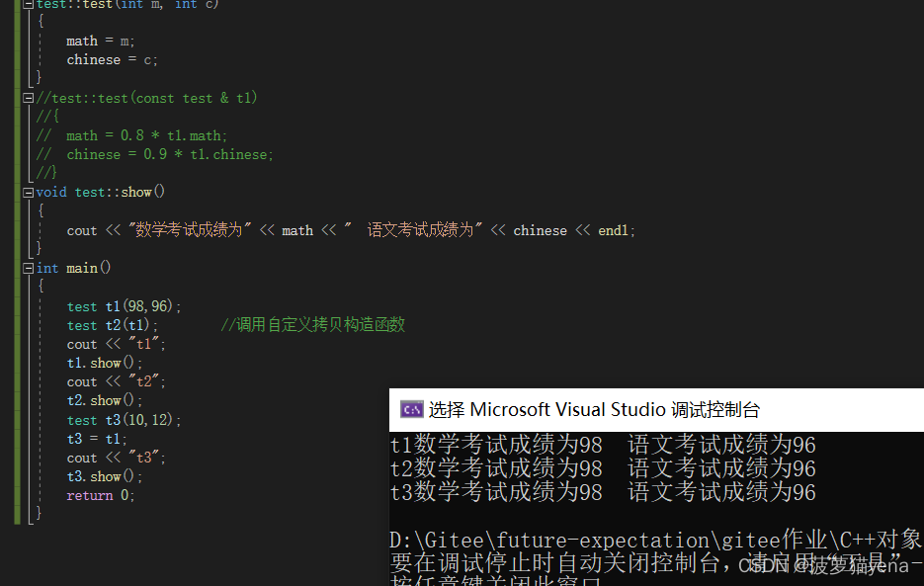Click the line 'math = m;'
924x586 pixels.
click(100, 42)
